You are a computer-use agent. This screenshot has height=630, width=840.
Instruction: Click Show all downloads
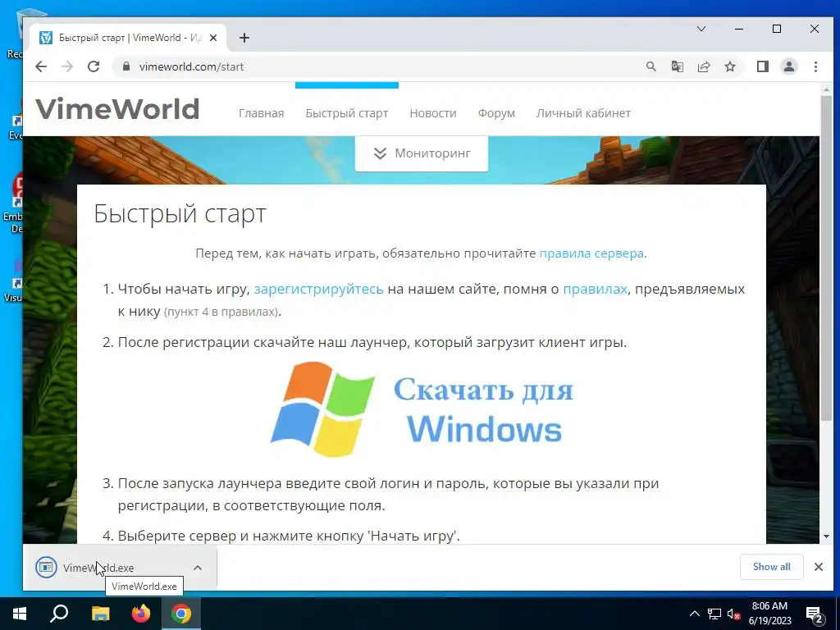point(771,567)
